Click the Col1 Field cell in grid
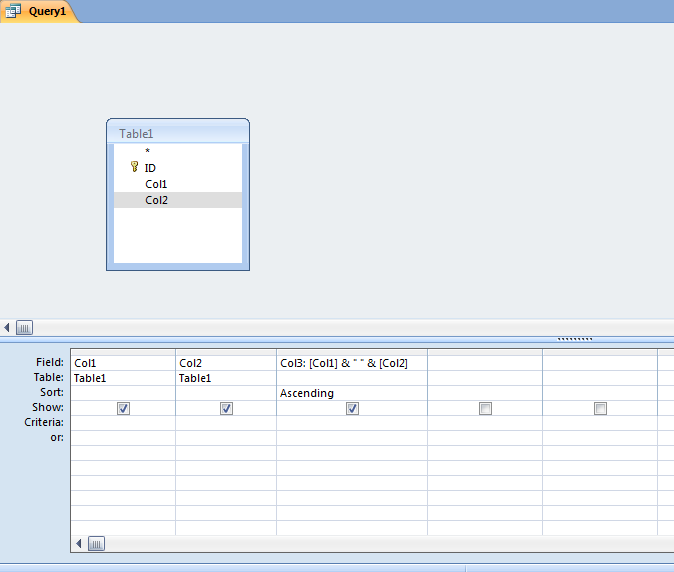This screenshot has width=674, height=572. pos(123,363)
